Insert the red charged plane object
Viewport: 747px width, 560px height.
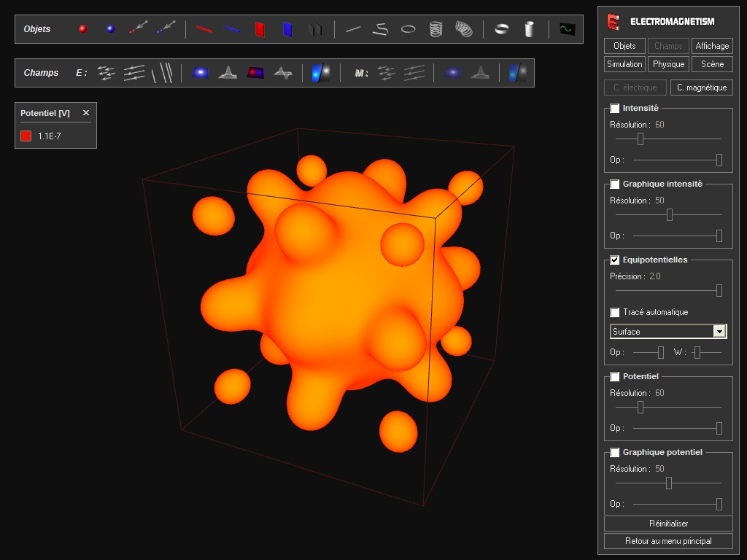pyautogui.click(x=260, y=29)
